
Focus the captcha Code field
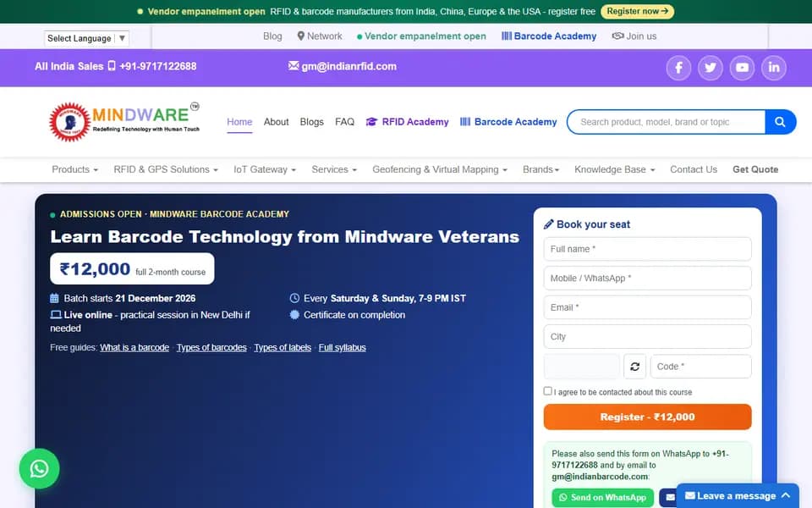(700, 367)
